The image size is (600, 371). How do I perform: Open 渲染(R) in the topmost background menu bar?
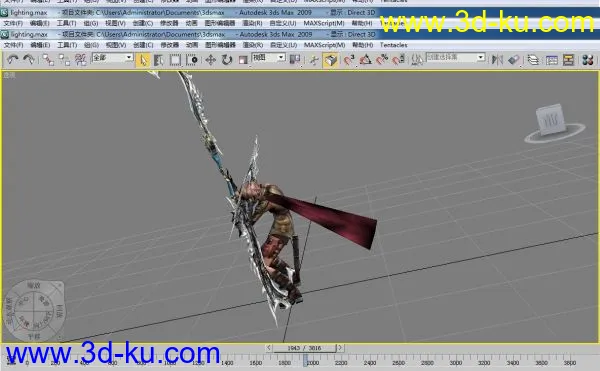253,1
